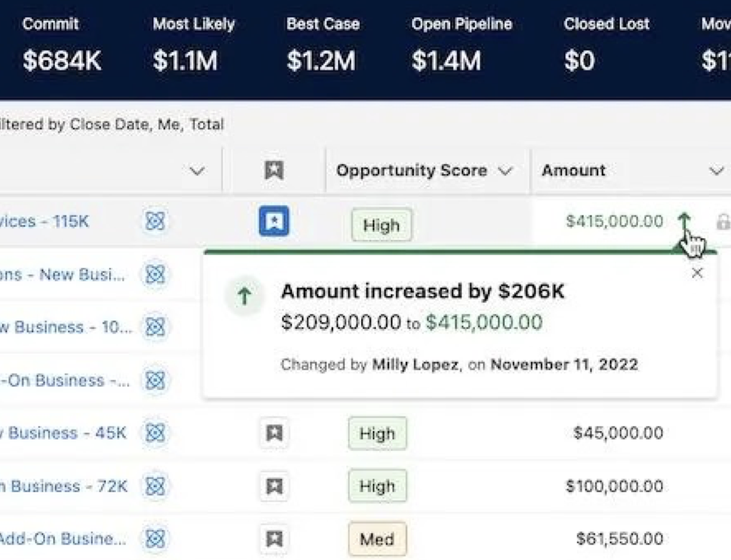The image size is (731, 560).
Task: Open the Amount column dropdown chevron
Action: [716, 171]
